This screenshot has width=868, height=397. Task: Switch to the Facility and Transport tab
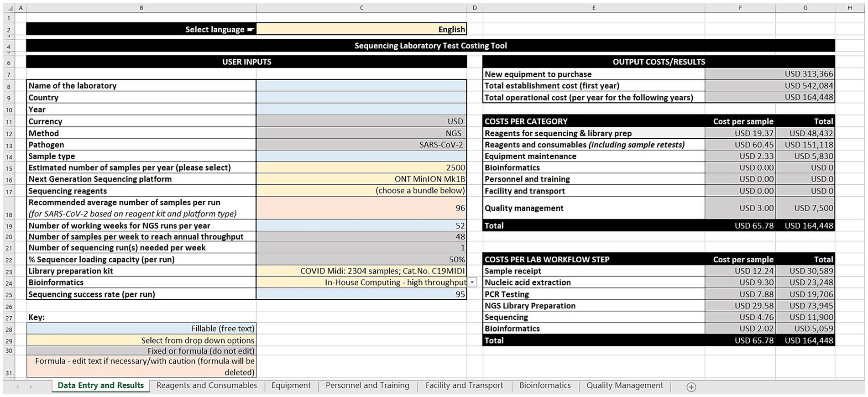(x=464, y=386)
